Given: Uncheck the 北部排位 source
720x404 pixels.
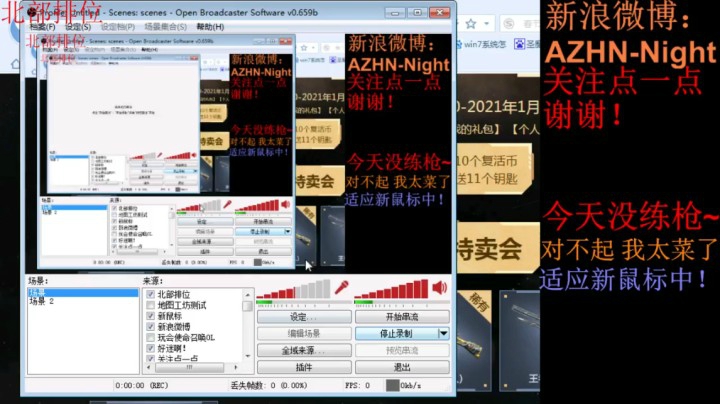Looking at the screenshot, I should tap(150, 294).
